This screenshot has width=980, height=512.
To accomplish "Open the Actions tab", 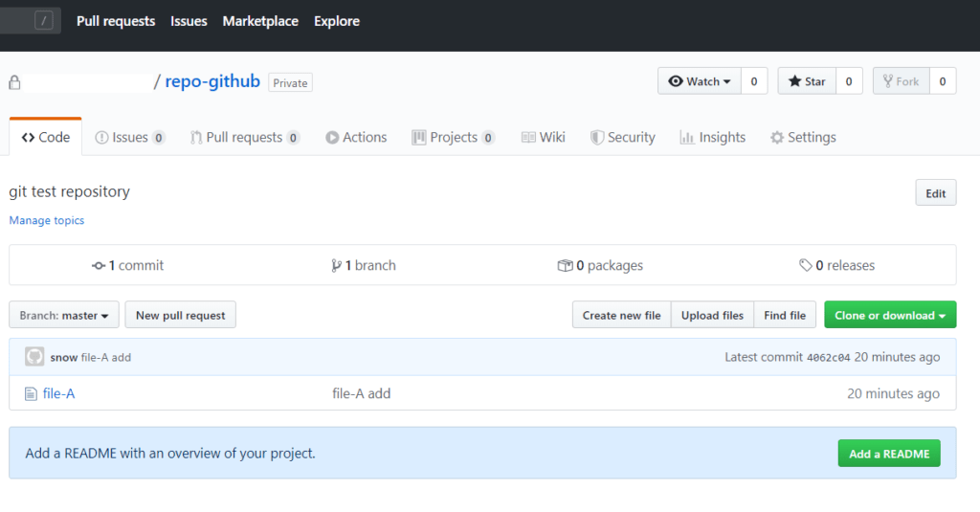I will pos(356,137).
